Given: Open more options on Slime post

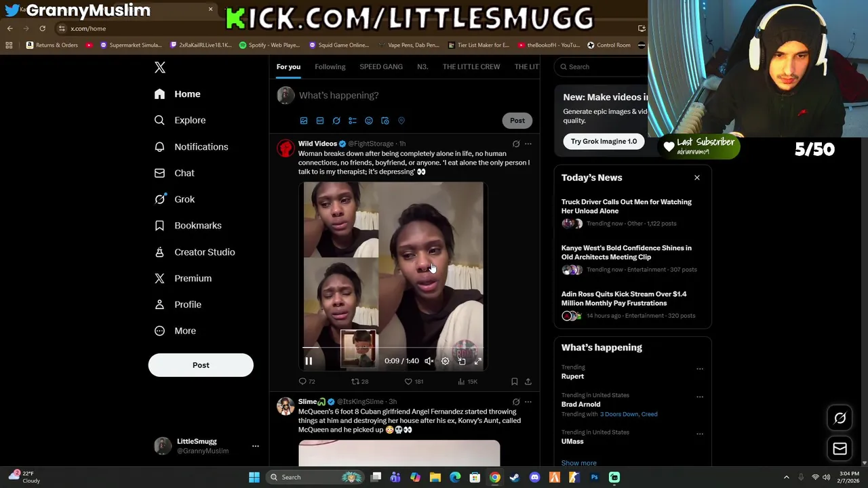Looking at the screenshot, I should [x=528, y=402].
